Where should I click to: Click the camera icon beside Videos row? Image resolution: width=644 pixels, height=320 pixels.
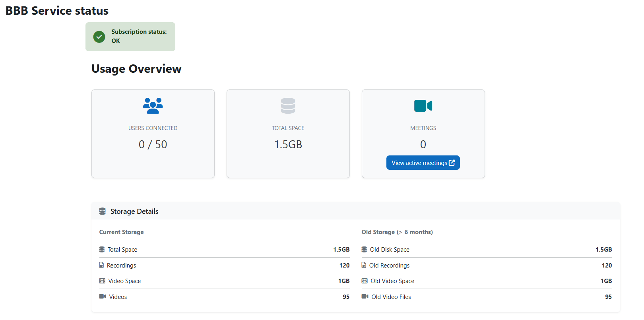(x=102, y=297)
